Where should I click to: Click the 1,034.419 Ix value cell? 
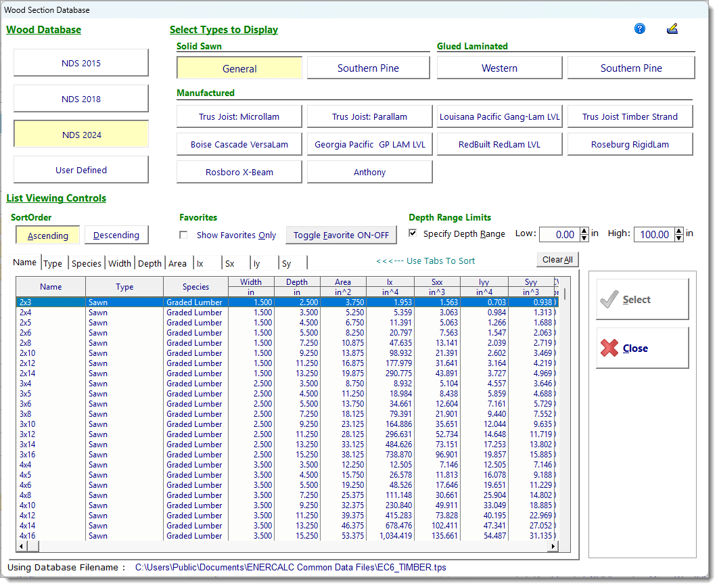point(390,536)
